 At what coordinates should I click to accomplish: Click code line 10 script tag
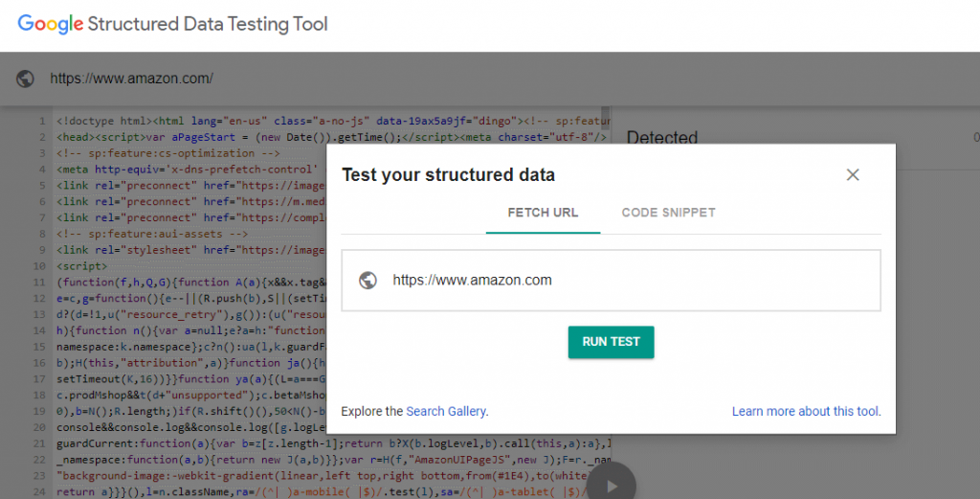(x=81, y=266)
